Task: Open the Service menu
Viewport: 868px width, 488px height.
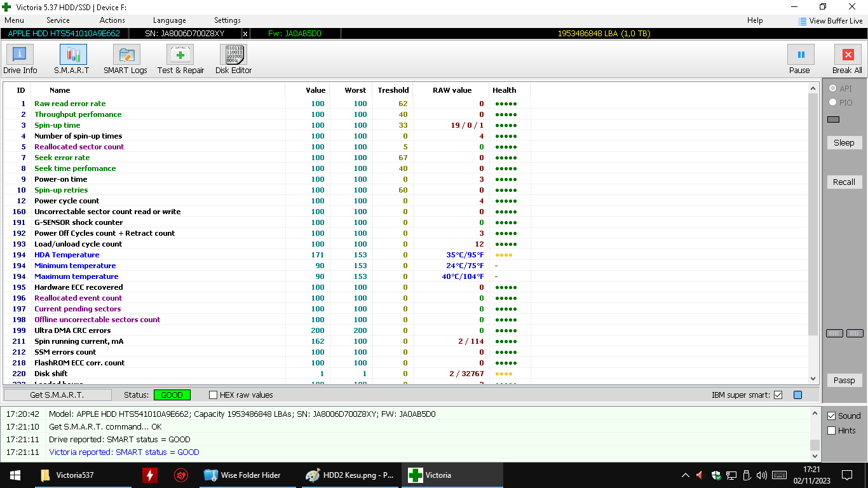Action: click(58, 20)
